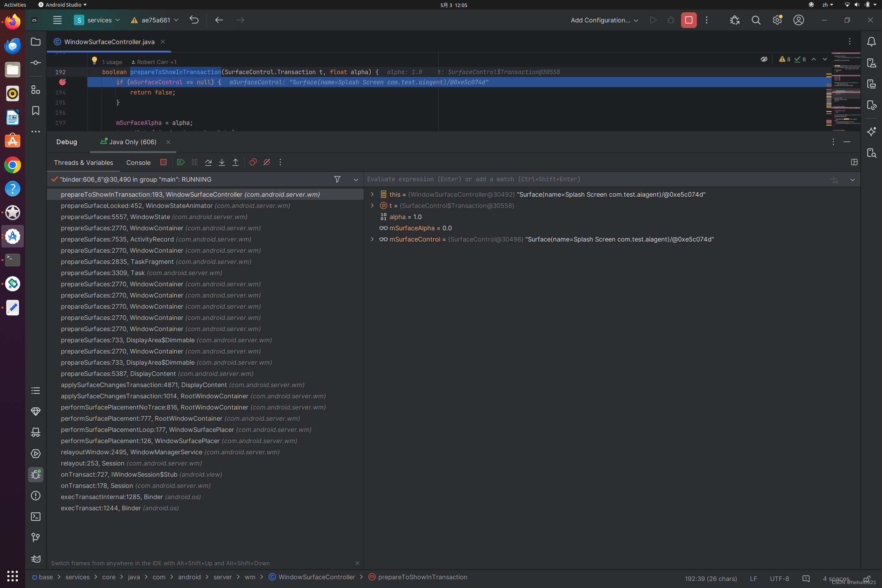Stop the running debug session in toolbar
Image resolution: width=882 pixels, height=588 pixels.
688,20
